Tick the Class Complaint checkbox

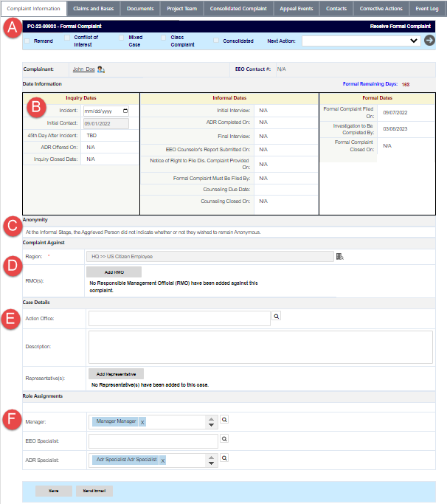point(163,38)
